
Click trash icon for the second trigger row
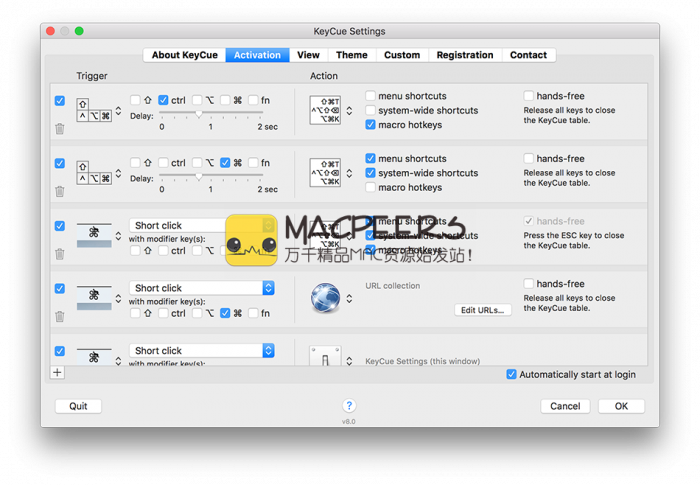60,192
